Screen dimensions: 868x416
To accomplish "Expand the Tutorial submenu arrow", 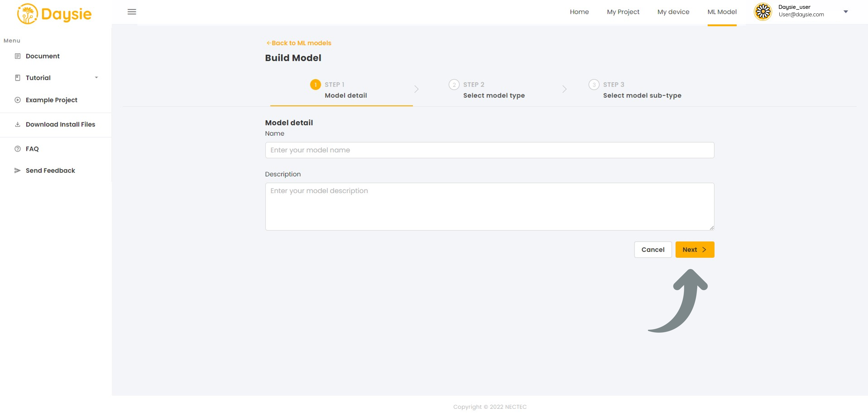I will coord(96,78).
